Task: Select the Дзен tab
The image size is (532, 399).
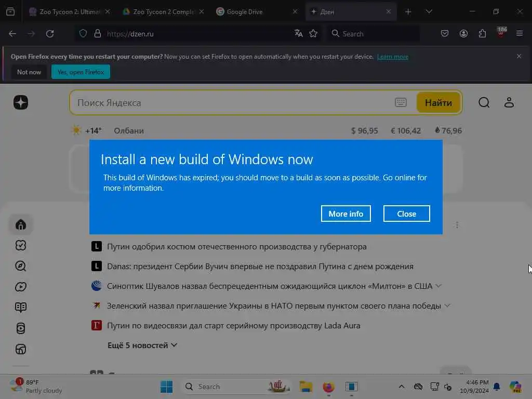Action: click(x=351, y=12)
